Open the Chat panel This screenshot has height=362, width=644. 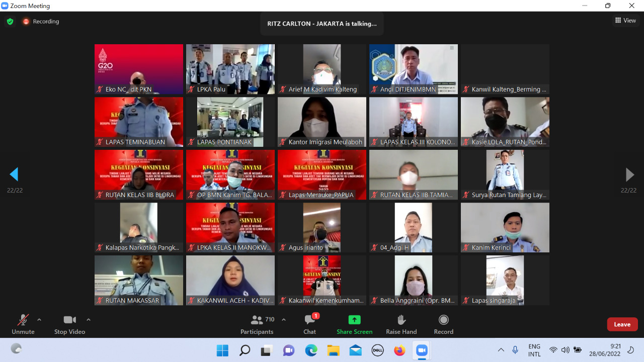click(309, 324)
